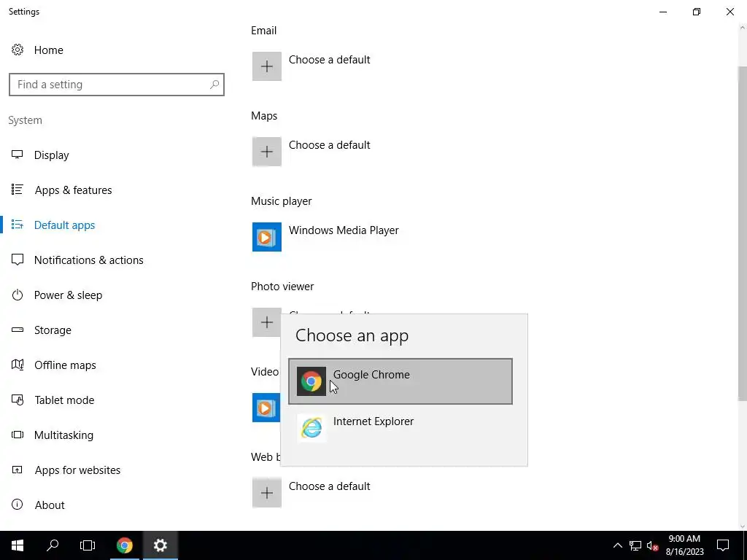Click the Notifications & actions speech icon
This screenshot has height=560, width=747.
tap(18, 260)
